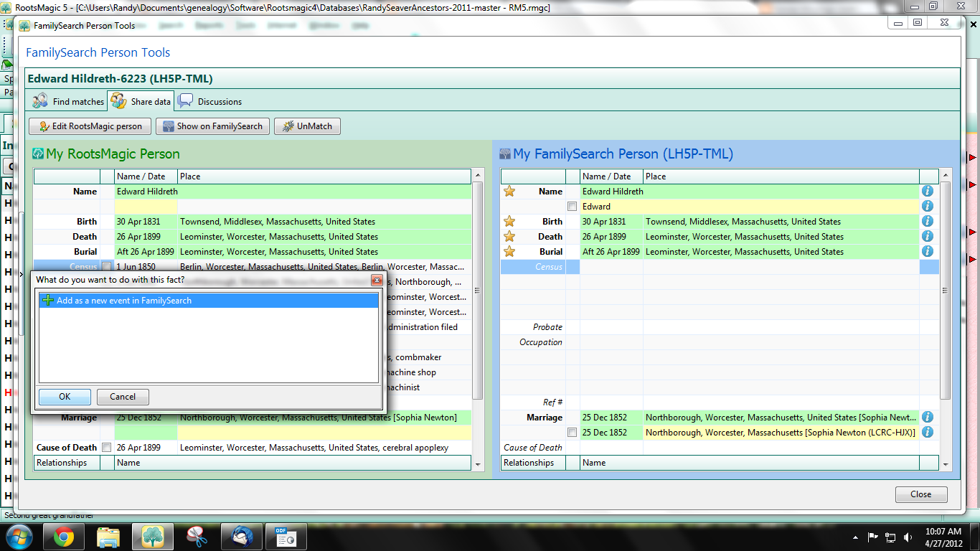Click the Share data tab icon

[118, 101]
